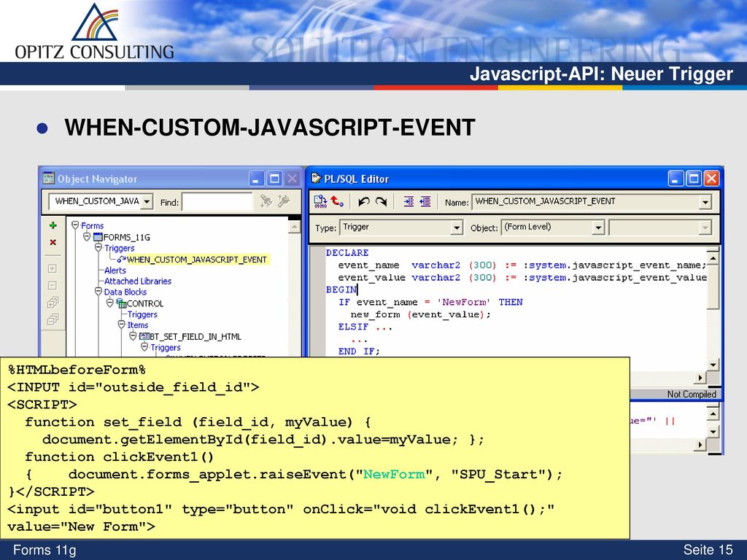This screenshot has width=747, height=560.
Task: Click the scroll-up arrow in Object Navigator
Action: (295, 227)
